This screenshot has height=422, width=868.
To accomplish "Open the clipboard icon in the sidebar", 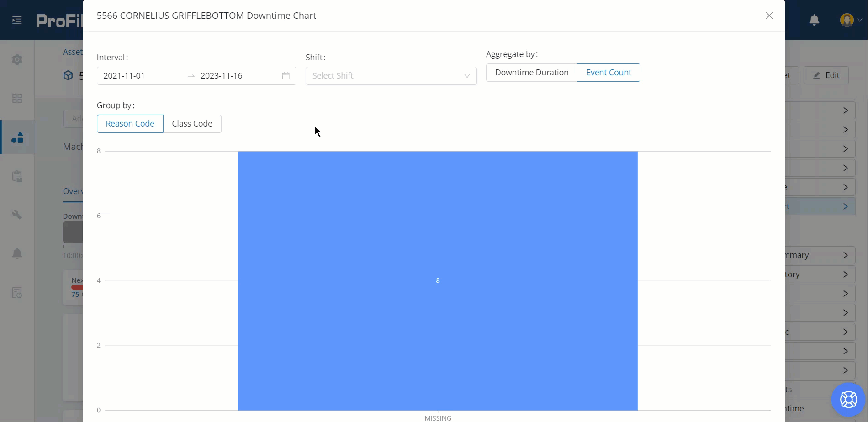I will (17, 176).
